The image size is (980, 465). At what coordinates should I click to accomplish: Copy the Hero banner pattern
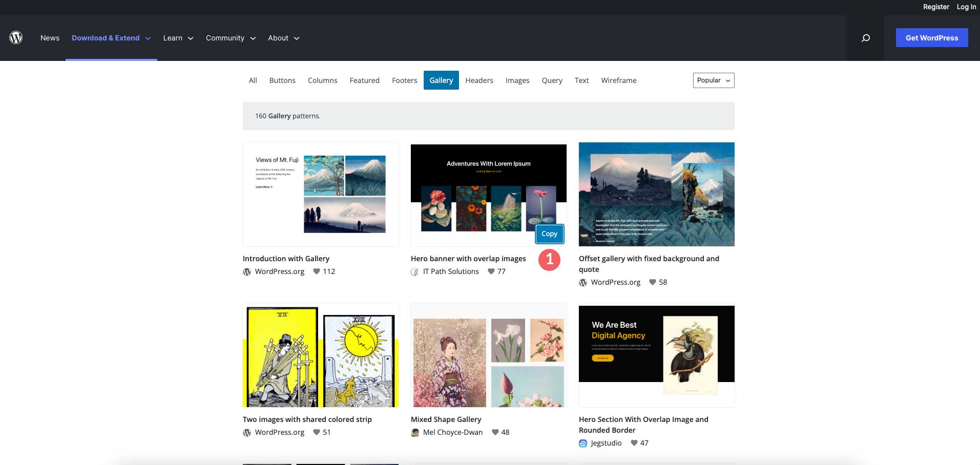(x=549, y=234)
